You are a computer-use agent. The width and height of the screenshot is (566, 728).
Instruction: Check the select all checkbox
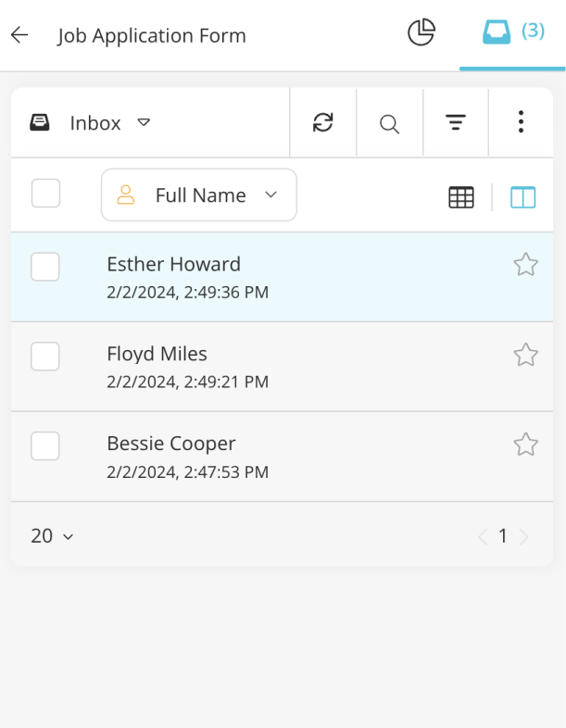point(45,194)
